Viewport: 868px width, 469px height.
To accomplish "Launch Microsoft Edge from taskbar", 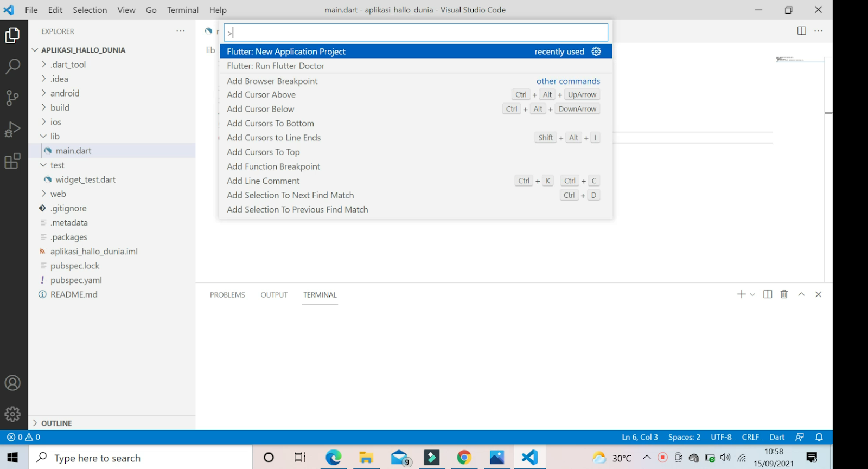I will 333,458.
